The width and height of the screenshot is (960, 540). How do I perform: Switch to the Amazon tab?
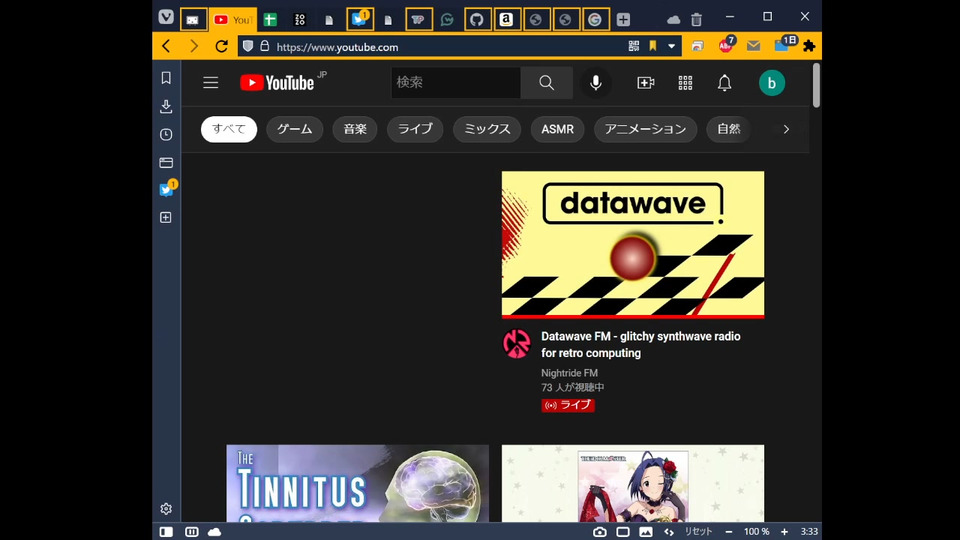pos(506,20)
